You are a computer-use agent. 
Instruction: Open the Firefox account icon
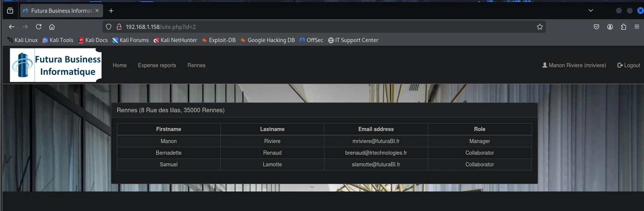[x=610, y=27]
